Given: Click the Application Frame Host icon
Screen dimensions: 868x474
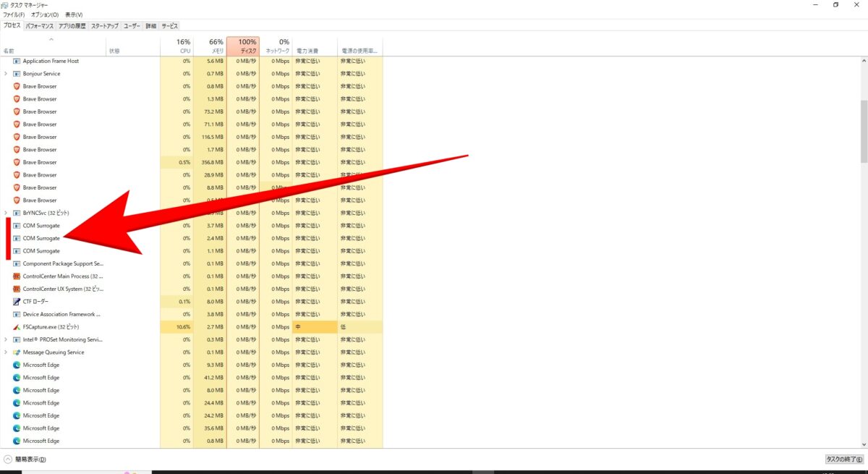Looking at the screenshot, I should (17, 62).
